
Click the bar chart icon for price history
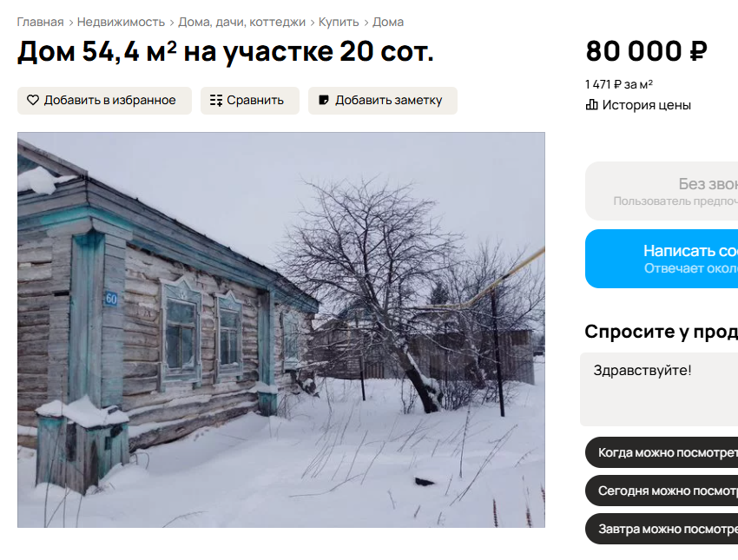pyautogui.click(x=591, y=104)
